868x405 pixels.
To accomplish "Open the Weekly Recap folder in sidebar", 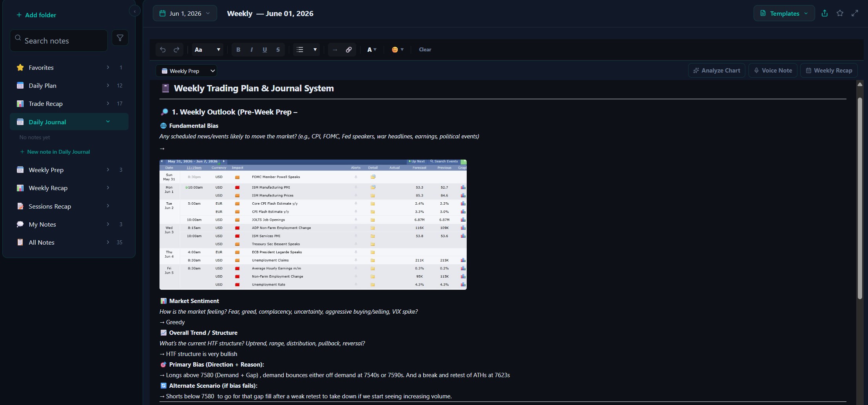I will (x=69, y=188).
